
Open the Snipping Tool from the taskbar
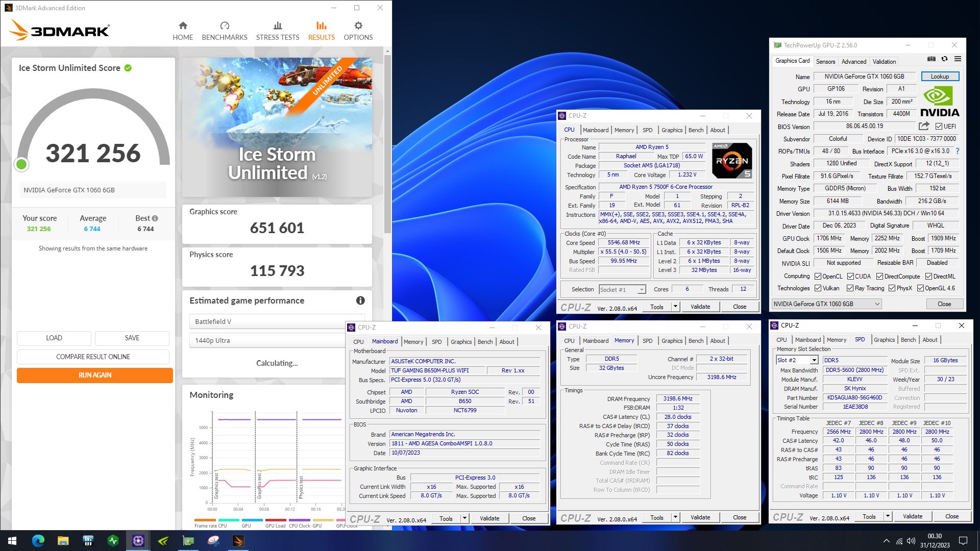[213, 541]
